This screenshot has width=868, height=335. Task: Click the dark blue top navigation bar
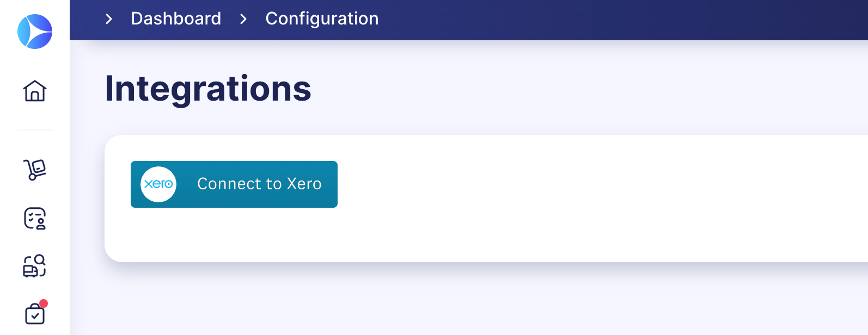(x=599, y=20)
